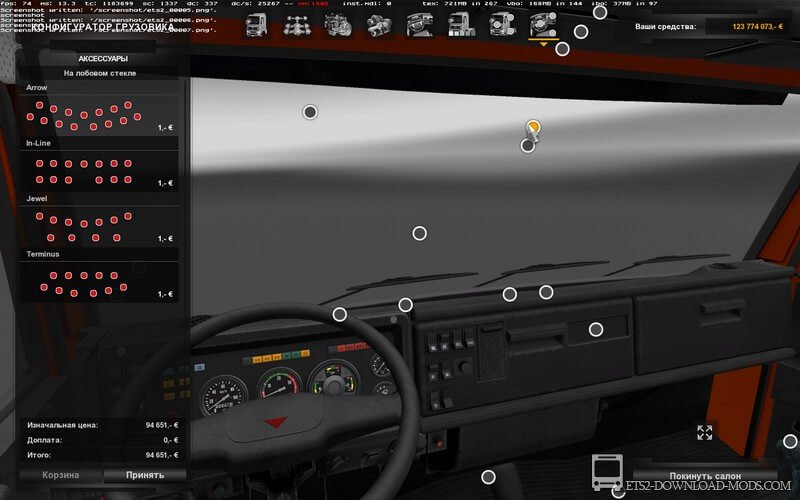The image size is (800, 500).
Task: Click the Доплата surcharge row
Action: (x=103, y=440)
